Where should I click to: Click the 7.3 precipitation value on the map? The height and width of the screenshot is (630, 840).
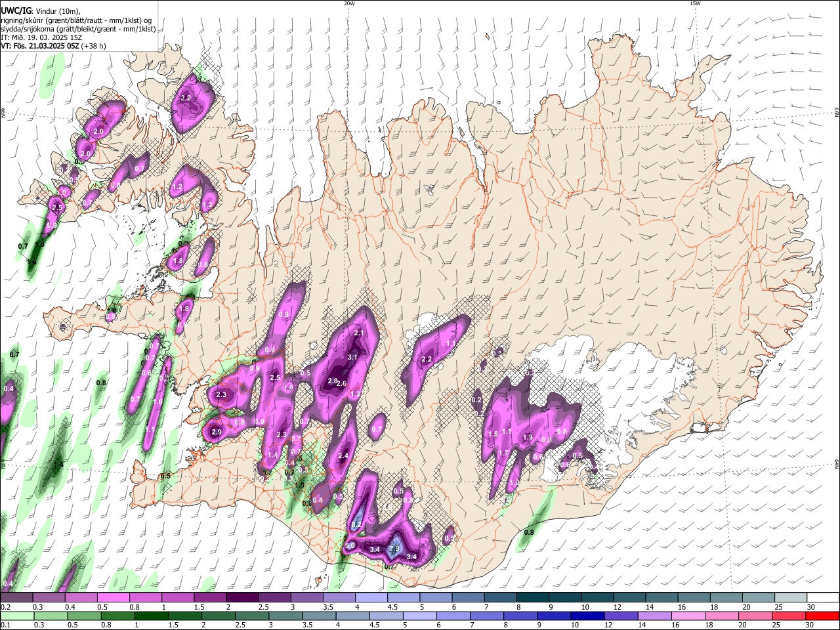(394, 549)
